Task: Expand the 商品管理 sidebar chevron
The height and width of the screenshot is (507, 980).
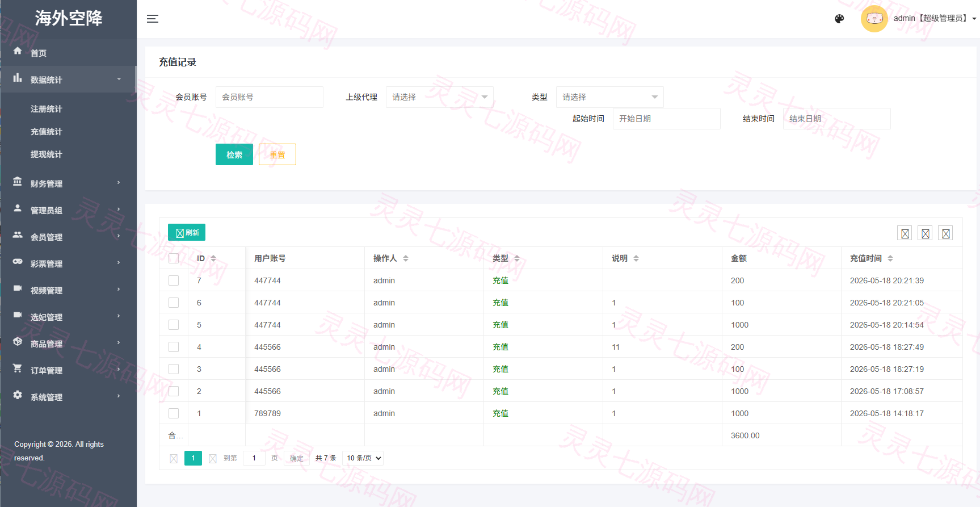Action: pos(119,342)
